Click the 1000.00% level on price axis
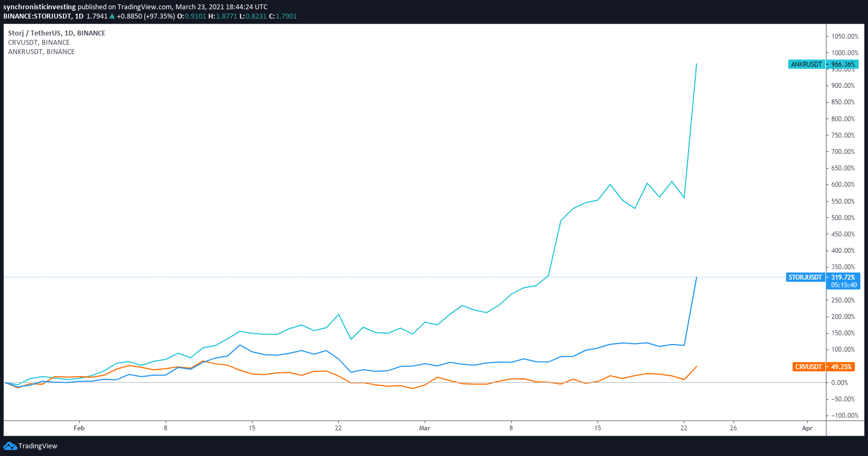868x456 pixels. 845,53
